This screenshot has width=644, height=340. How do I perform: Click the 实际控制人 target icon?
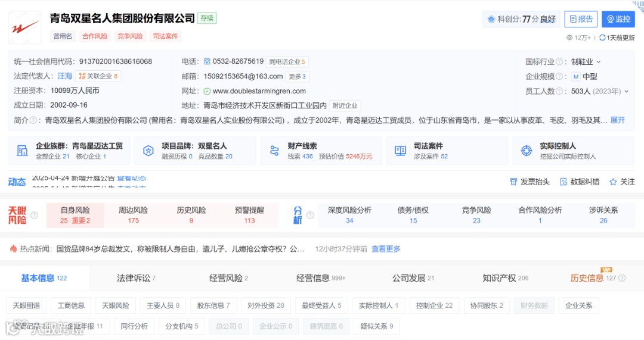pos(527,151)
